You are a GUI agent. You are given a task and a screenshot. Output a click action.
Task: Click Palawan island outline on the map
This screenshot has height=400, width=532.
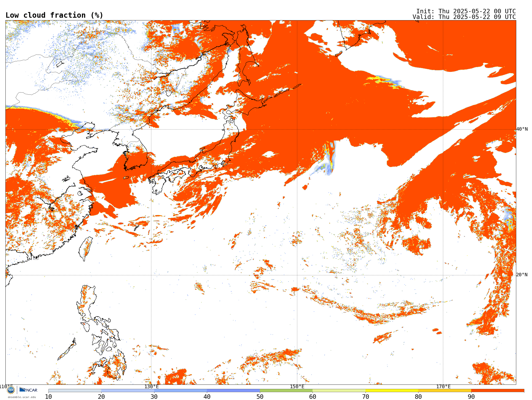point(67,349)
